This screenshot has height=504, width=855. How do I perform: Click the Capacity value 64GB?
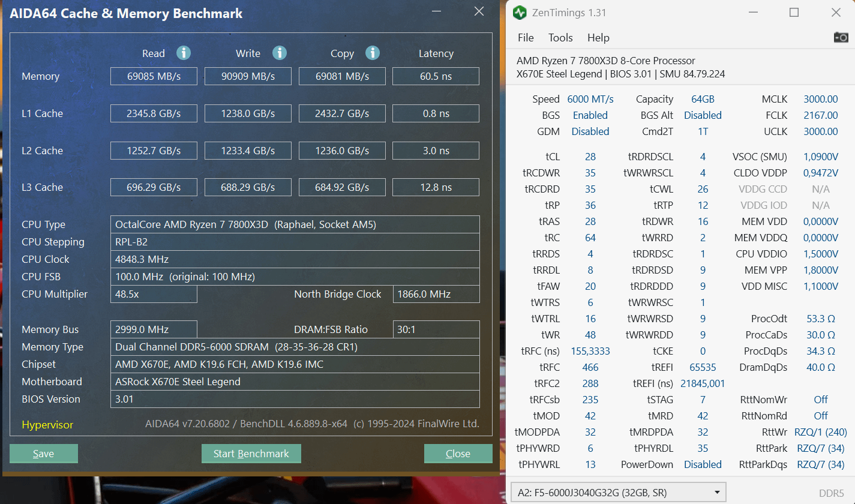pos(703,99)
